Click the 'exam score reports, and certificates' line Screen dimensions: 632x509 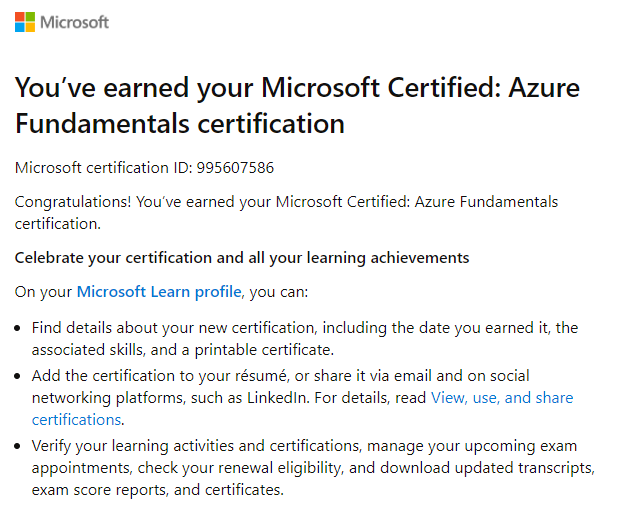[158, 490]
